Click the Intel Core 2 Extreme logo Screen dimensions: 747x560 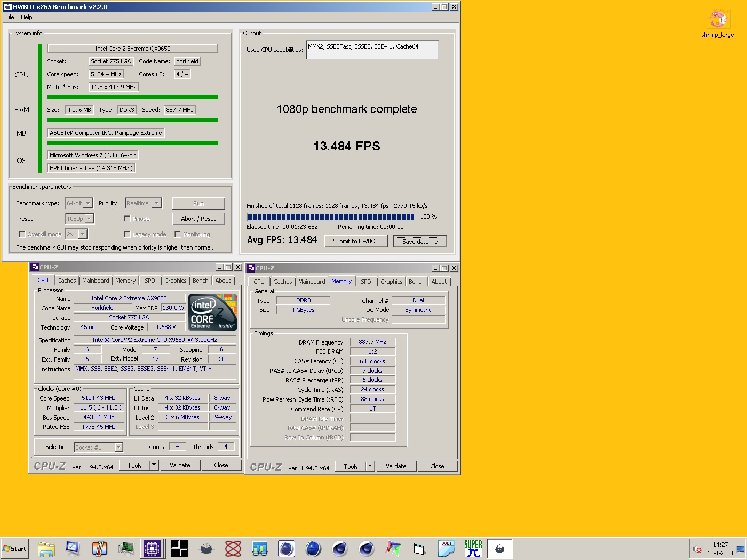[213, 313]
